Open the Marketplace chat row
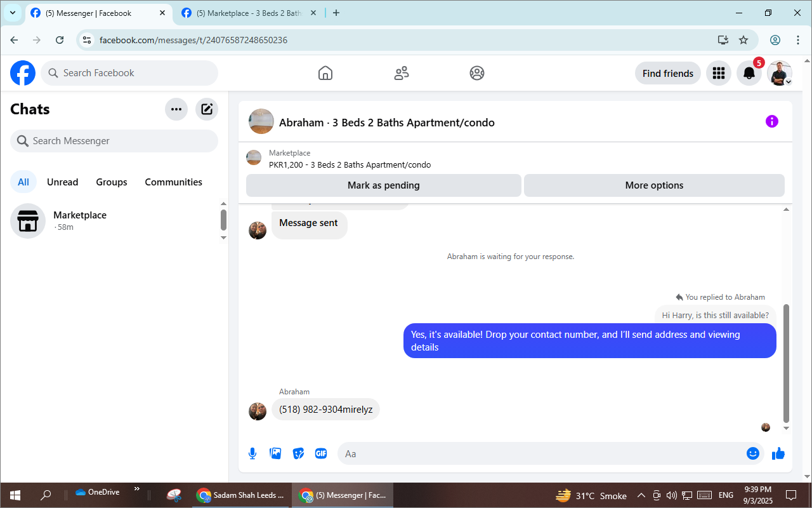Screen dimensions: 812x508 coord(114,220)
